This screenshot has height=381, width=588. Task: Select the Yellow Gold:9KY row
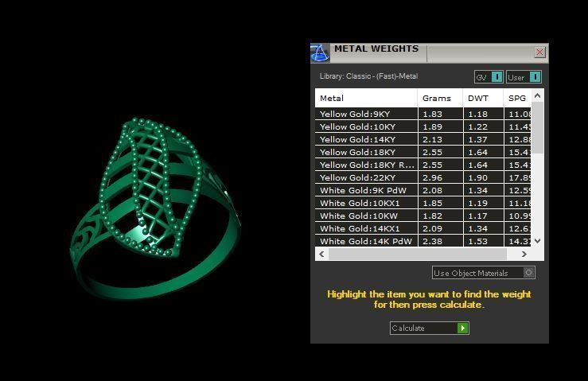pyautogui.click(x=423, y=114)
